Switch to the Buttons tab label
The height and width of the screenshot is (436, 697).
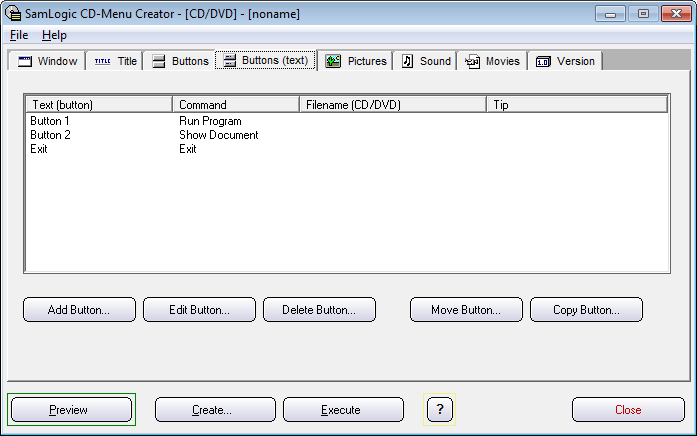click(190, 61)
